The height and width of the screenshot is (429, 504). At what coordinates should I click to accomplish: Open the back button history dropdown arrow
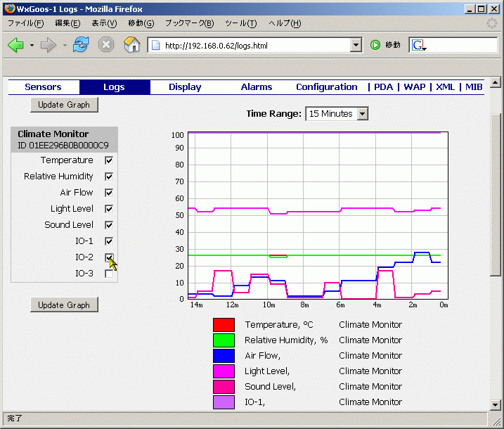coord(32,45)
